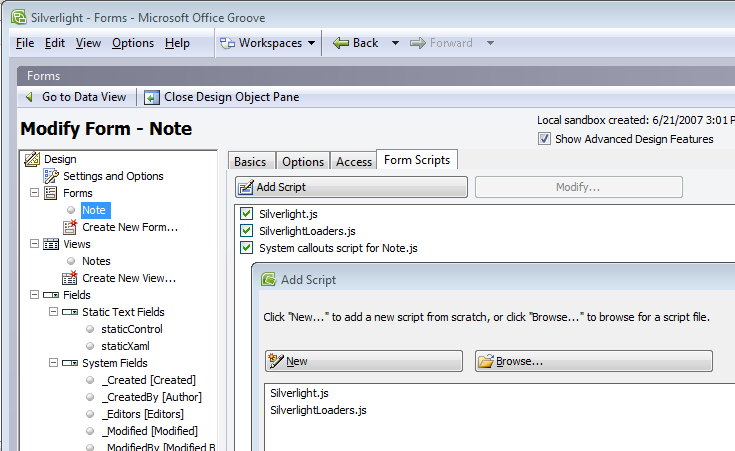
Task: Click the Go to Data View arrow icon
Action: pos(30,97)
